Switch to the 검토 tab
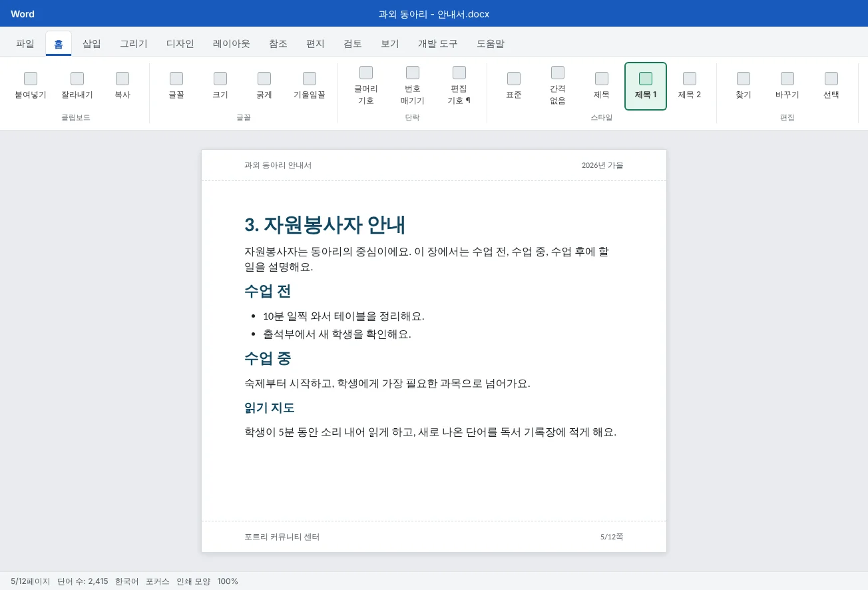Screen dimensions: 868x590 353,44
